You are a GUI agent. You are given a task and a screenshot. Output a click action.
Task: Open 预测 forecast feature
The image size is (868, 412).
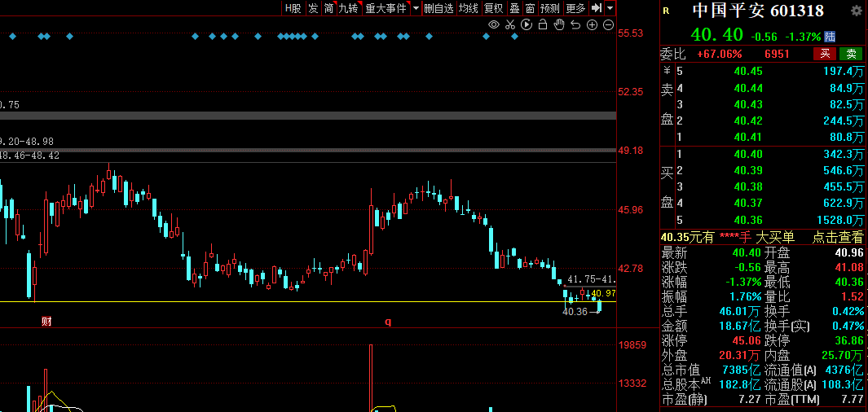point(550,8)
